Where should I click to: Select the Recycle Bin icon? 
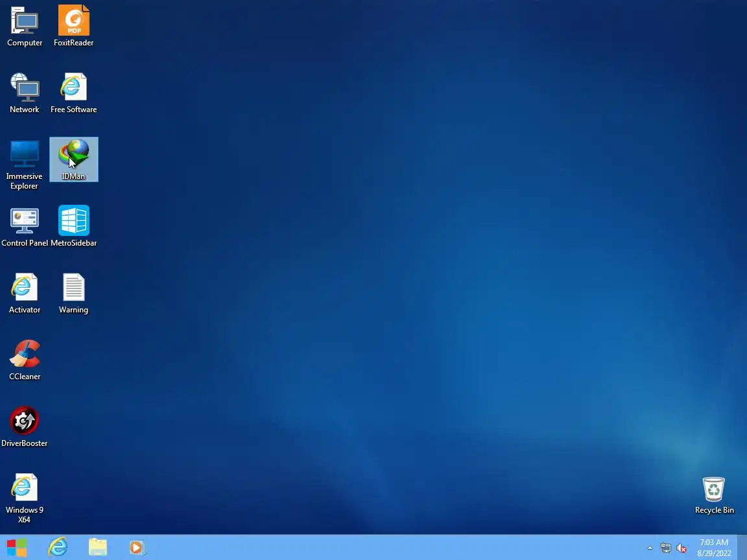pyautogui.click(x=714, y=495)
